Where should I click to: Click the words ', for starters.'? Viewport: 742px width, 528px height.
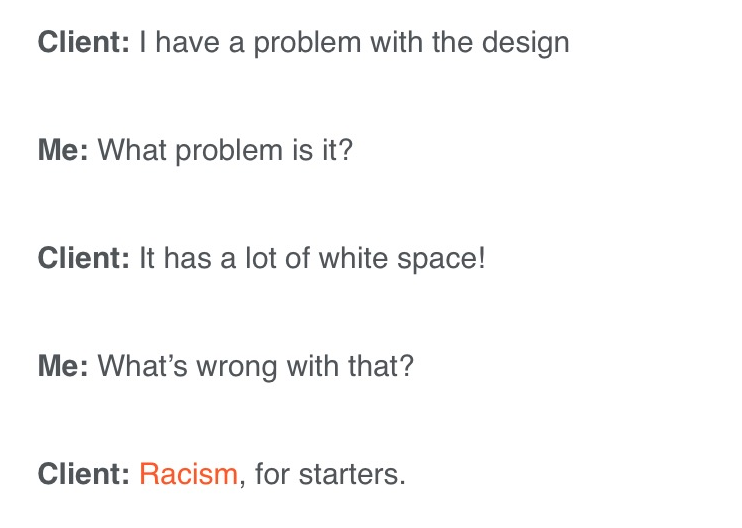coord(323,475)
